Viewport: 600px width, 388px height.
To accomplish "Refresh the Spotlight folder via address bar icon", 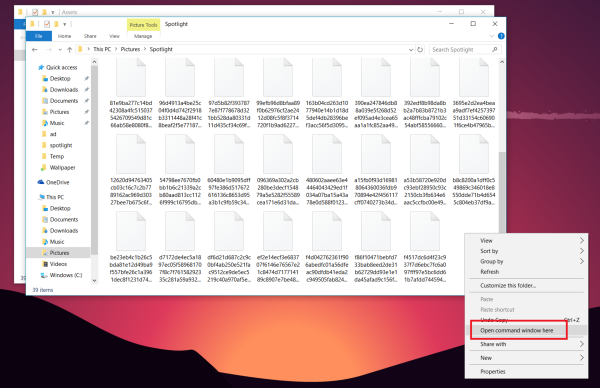I will [x=420, y=49].
